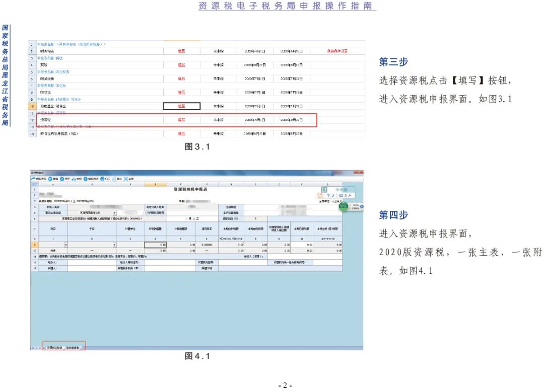The width and height of the screenshot is (544, 392).
Task: Click the 经办人 input cell
Action: [x=92, y=262]
